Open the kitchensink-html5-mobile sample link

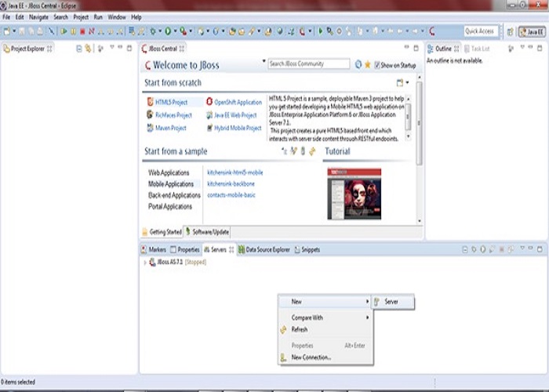(235, 172)
